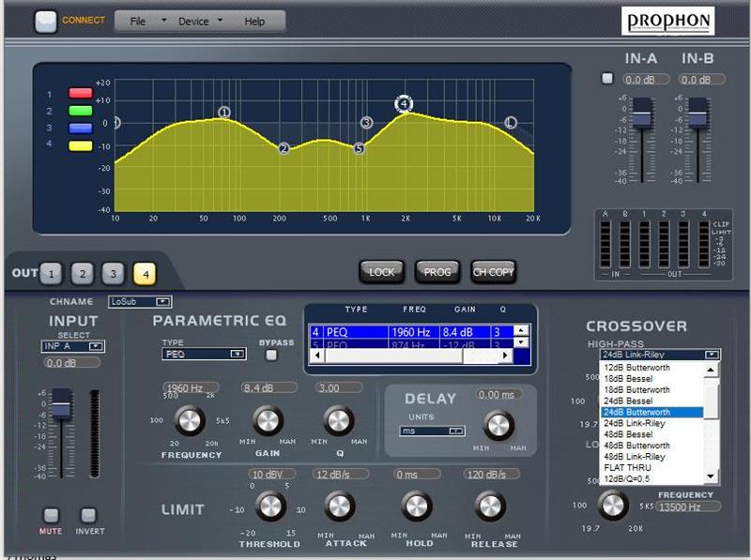This screenshot has width=751, height=560.
Task: Click the Gain knob in Parametric EQ
Action: click(x=268, y=421)
